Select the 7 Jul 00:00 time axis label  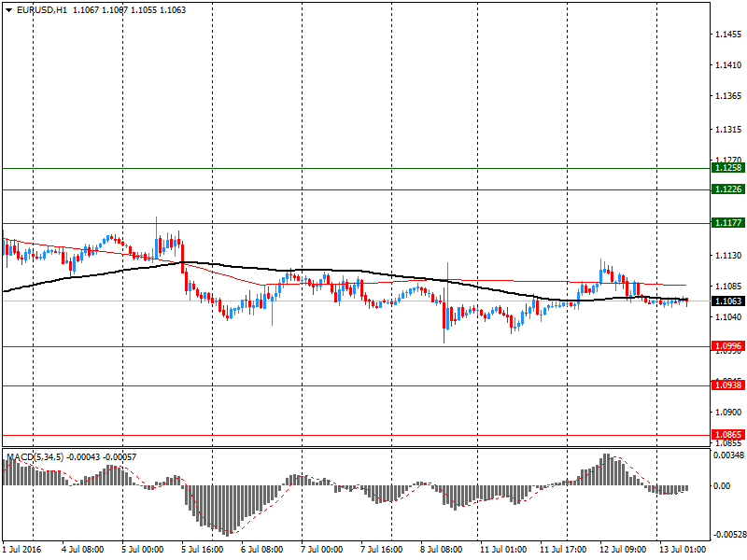pyautogui.click(x=321, y=550)
